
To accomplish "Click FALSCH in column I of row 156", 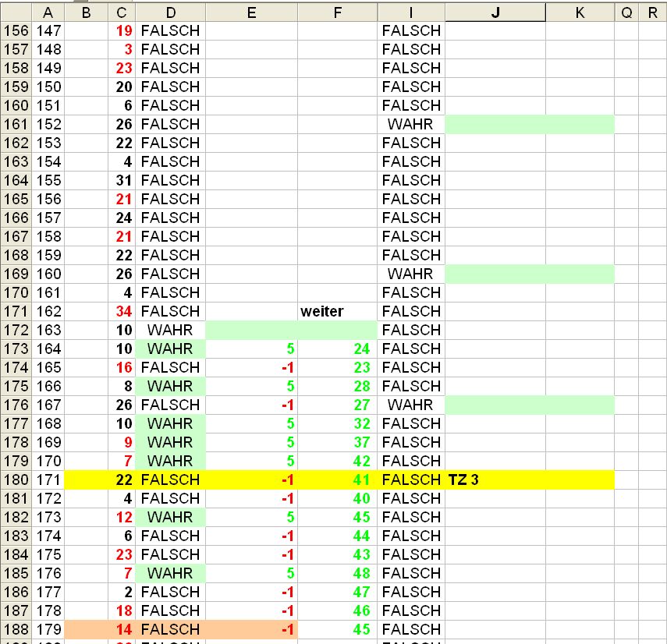I will [x=411, y=30].
